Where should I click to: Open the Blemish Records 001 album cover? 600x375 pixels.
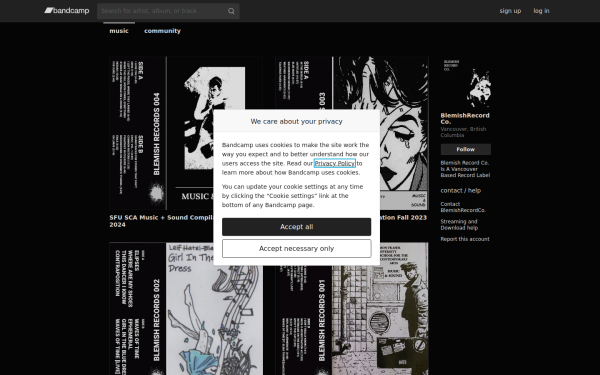pyautogui.click(x=352, y=308)
